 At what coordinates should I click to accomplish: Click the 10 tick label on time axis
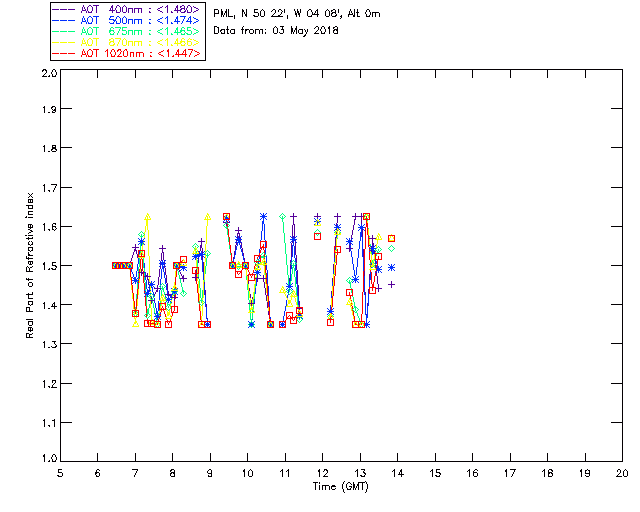(247, 473)
